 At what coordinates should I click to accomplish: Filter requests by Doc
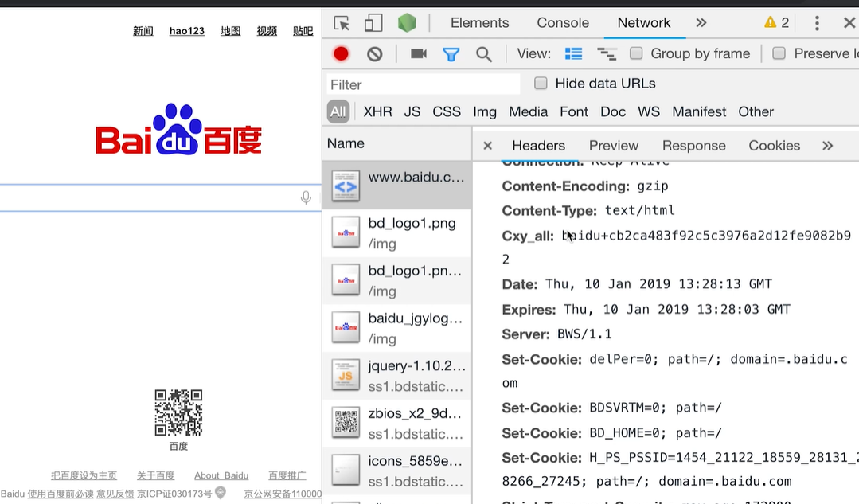click(612, 111)
